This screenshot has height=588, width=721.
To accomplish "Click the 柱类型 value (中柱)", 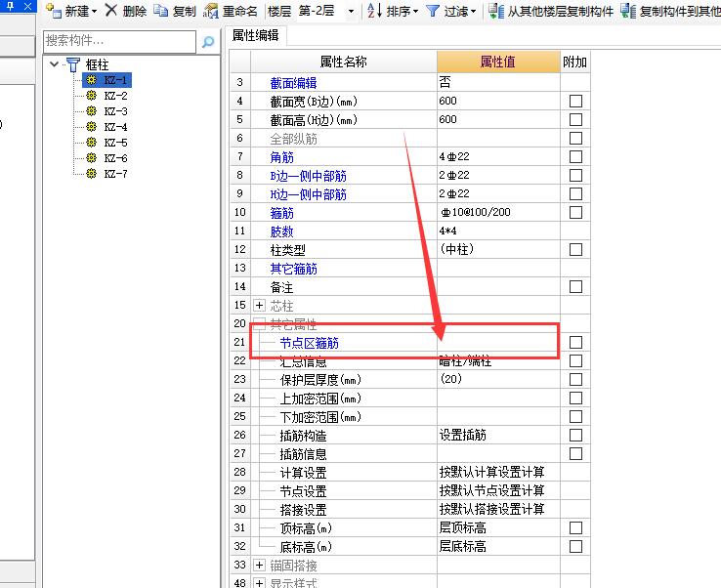I will (x=456, y=250).
